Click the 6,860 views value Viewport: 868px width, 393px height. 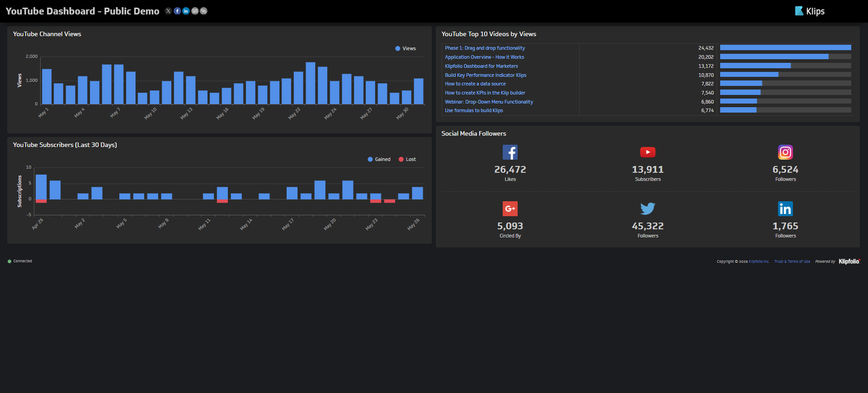(707, 102)
